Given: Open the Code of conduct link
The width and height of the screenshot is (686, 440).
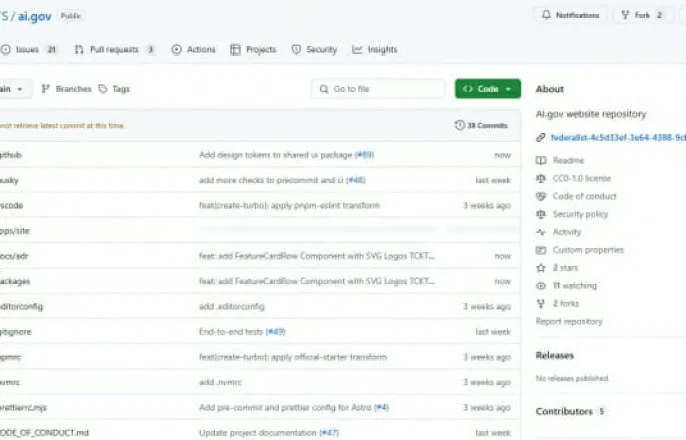Looking at the screenshot, I should [584, 196].
